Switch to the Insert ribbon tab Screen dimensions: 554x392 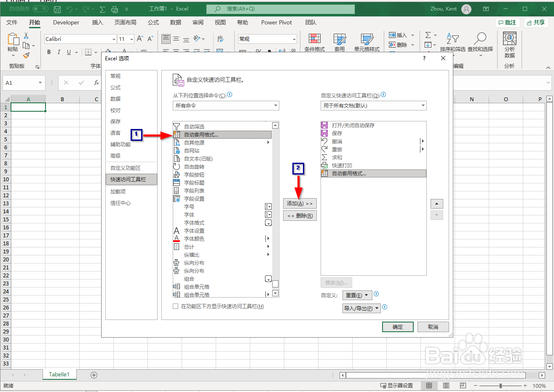pos(98,22)
